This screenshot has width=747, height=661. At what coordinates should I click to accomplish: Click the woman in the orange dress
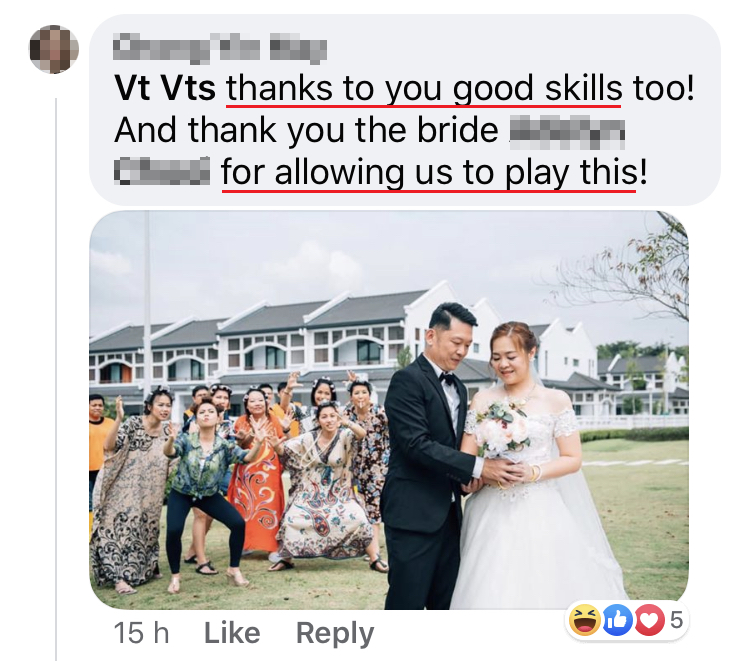pyautogui.click(x=256, y=472)
